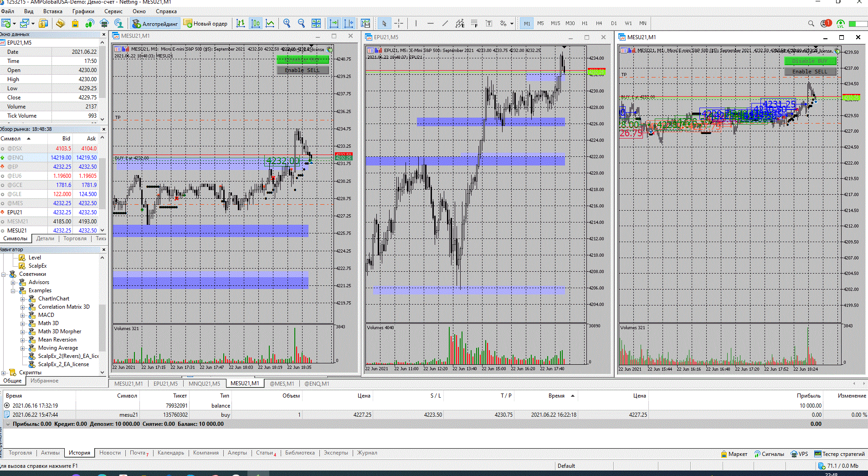Open the chart profiles toolbar icon
Screen dimensions: 868x476
[25, 23]
